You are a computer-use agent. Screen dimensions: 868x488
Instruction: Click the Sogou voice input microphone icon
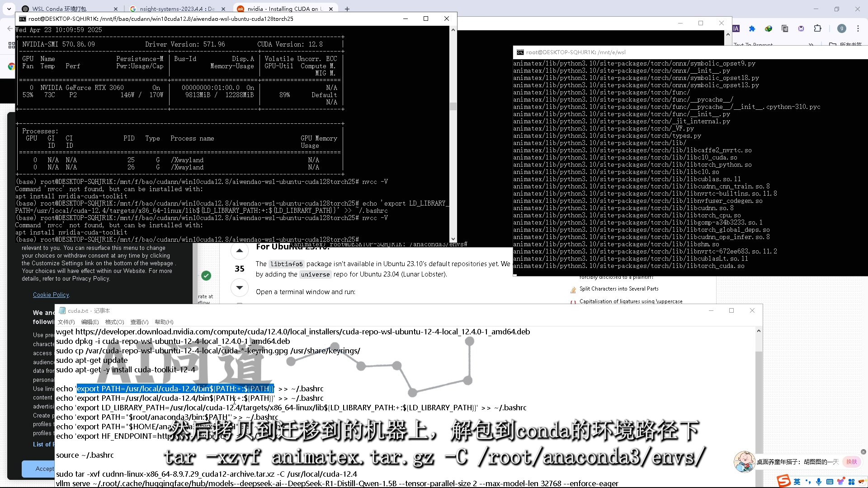click(819, 482)
